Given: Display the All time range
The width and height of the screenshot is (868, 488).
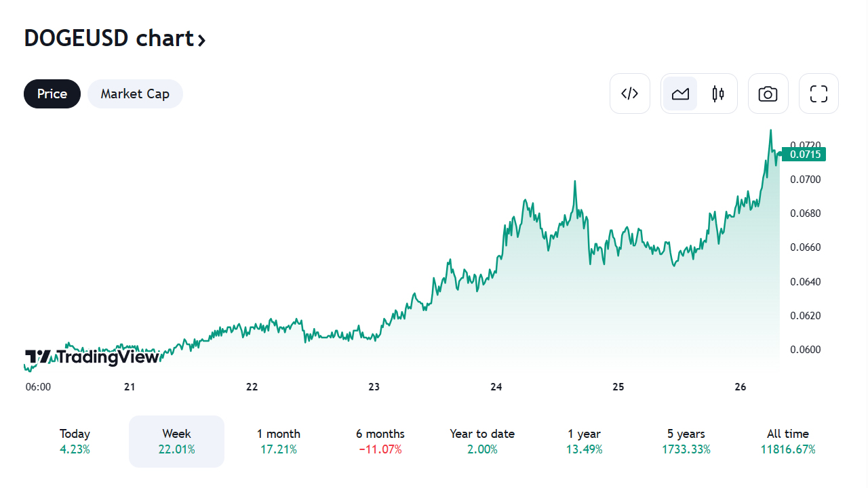Looking at the screenshot, I should point(787,441).
